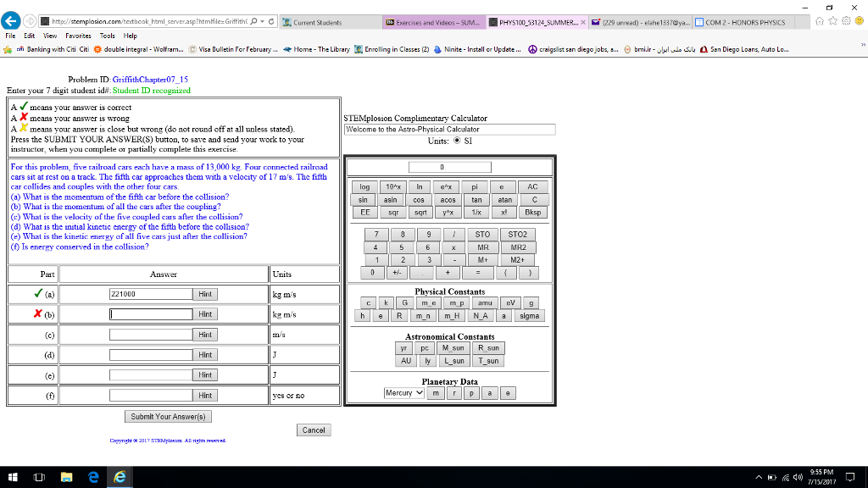Open the Tools menu
Image resolution: width=868 pixels, height=488 pixels.
click(x=108, y=36)
